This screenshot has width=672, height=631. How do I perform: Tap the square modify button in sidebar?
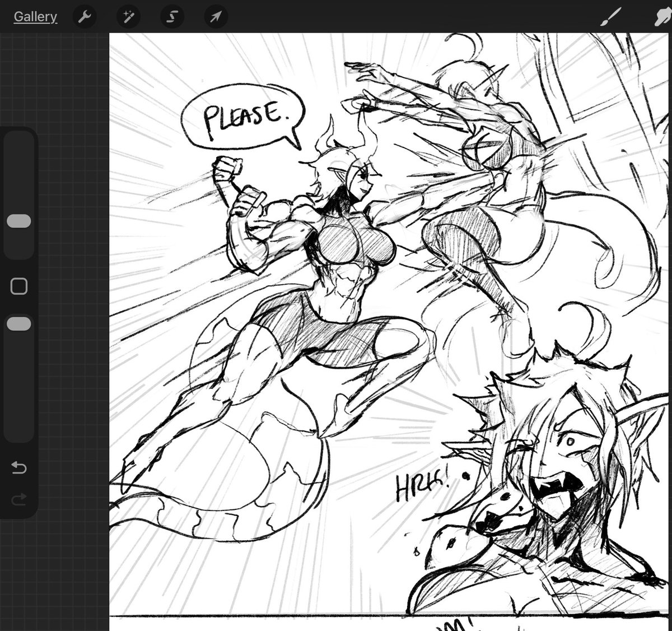pos(19,286)
